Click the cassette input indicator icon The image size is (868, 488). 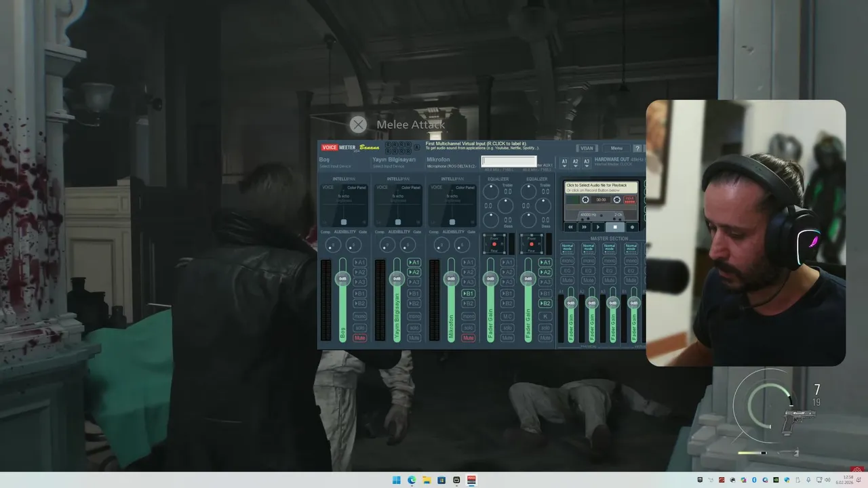(x=629, y=199)
